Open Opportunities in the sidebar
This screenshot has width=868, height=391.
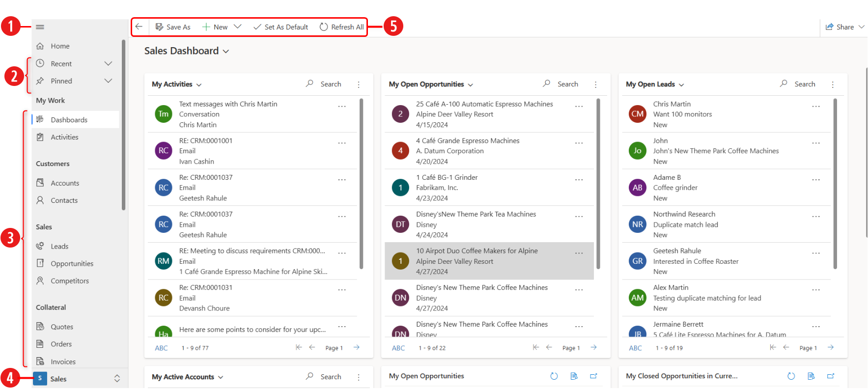pos(72,263)
